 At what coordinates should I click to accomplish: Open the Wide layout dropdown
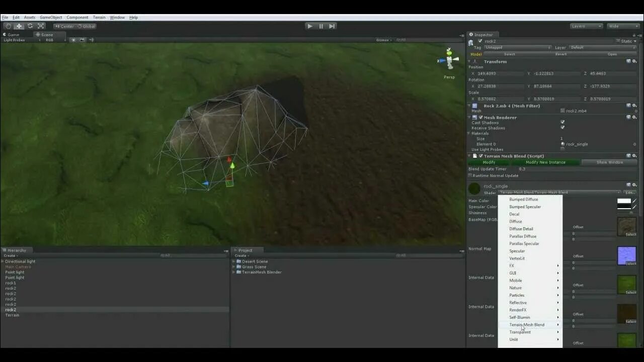[x=623, y=26]
